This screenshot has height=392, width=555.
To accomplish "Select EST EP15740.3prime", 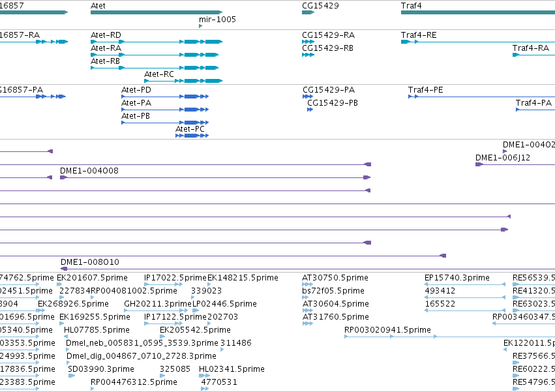I will pyautogui.click(x=465, y=284).
